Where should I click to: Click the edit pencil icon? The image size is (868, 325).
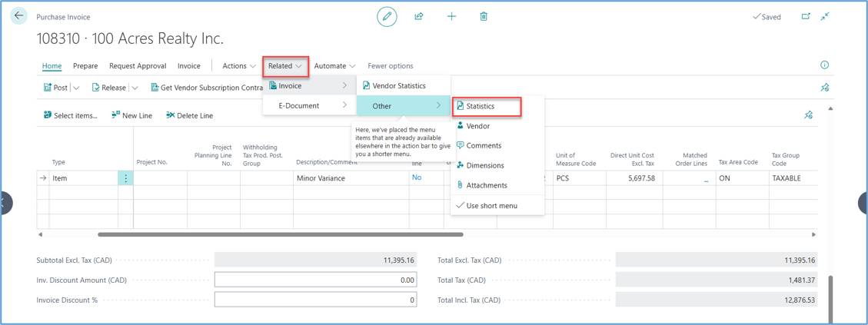[x=387, y=17]
